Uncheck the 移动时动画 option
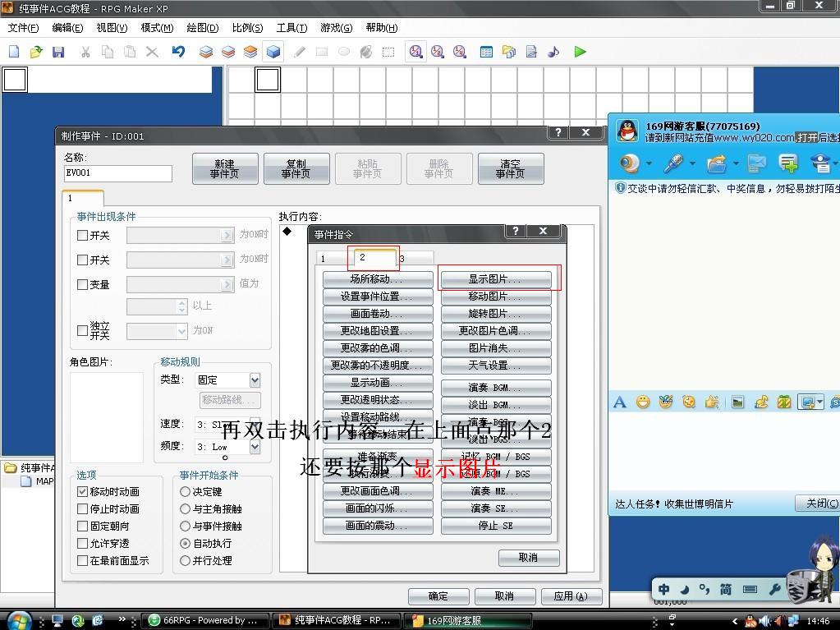The width and height of the screenshot is (840, 630). pyautogui.click(x=82, y=491)
